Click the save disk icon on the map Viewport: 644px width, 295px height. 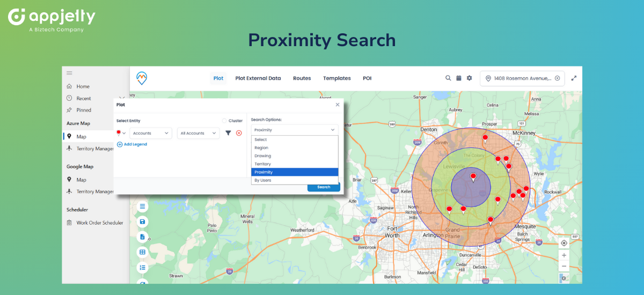coord(142,222)
